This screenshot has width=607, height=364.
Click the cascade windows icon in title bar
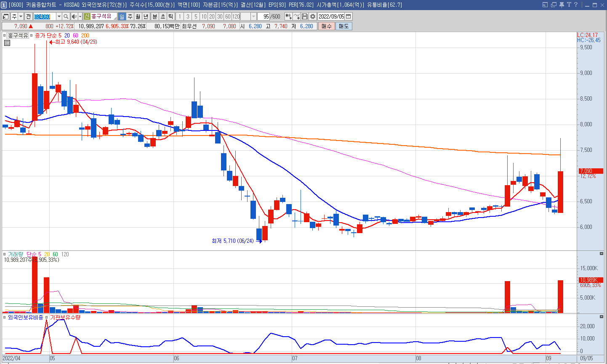click(554, 5)
